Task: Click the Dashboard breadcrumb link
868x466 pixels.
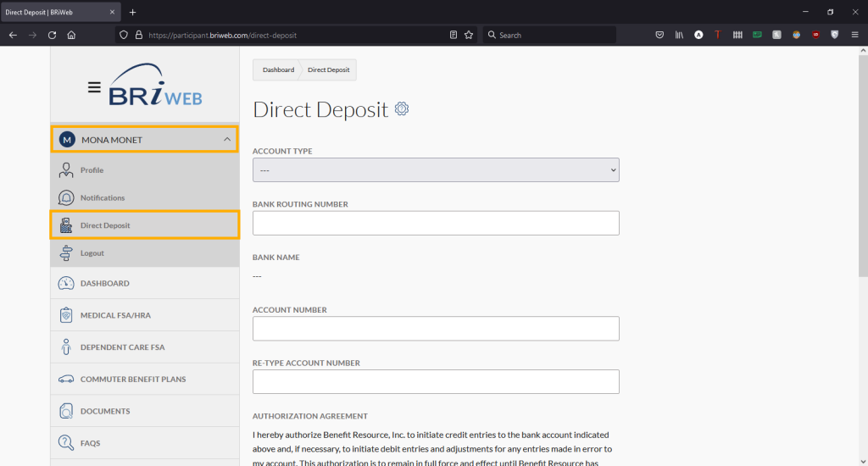Action: (278, 69)
